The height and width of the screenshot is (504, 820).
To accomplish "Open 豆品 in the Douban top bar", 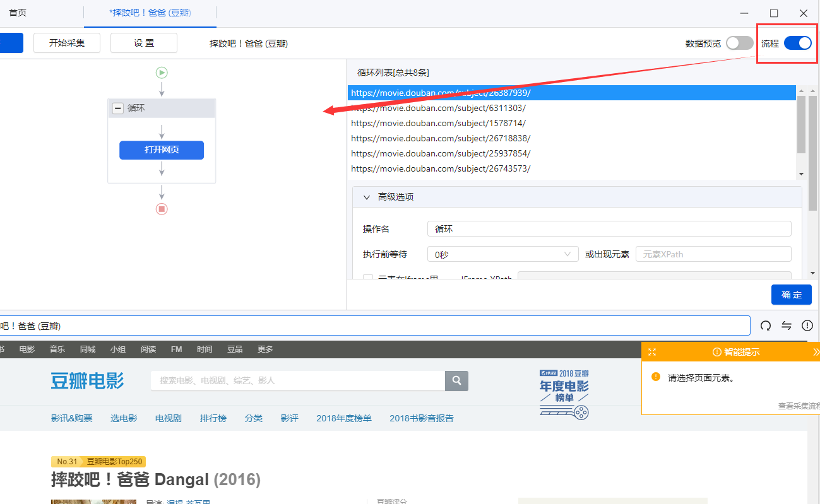I will 235,349.
